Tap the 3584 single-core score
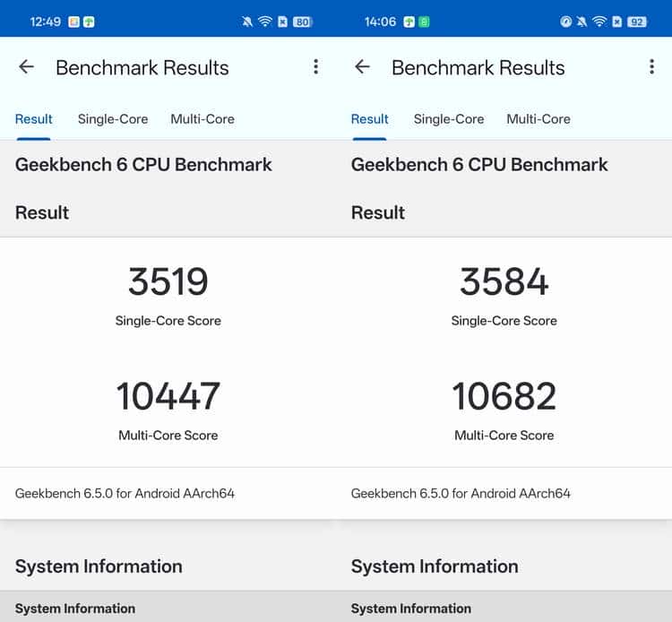Viewport: 672px width, 622px height. coord(504,282)
